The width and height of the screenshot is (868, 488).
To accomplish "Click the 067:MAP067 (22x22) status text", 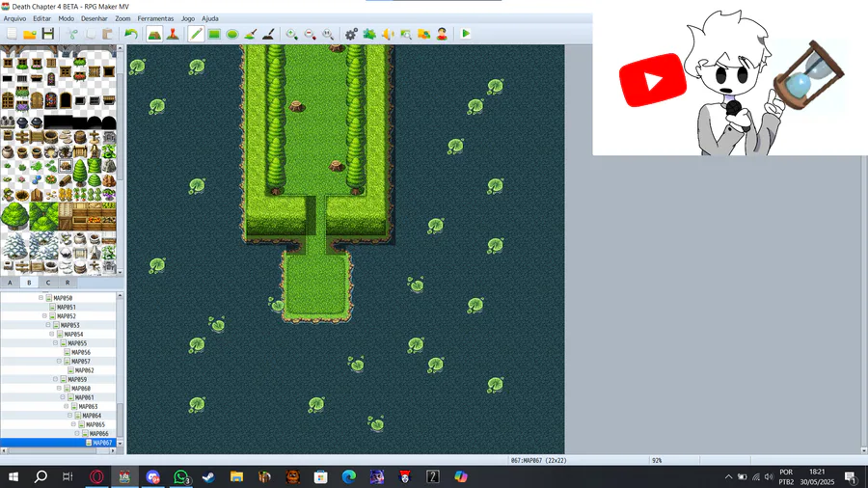I will [x=538, y=460].
